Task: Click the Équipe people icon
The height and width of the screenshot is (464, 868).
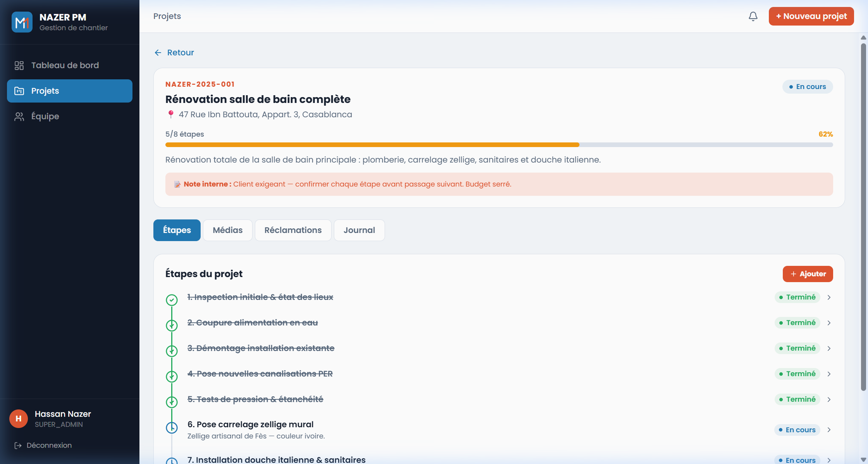Action: [x=19, y=116]
